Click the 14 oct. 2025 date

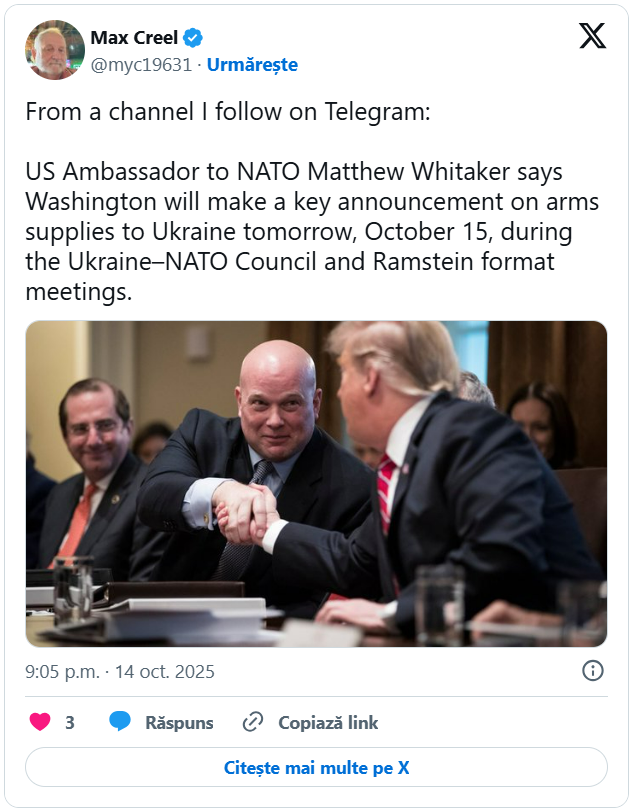coord(164,672)
